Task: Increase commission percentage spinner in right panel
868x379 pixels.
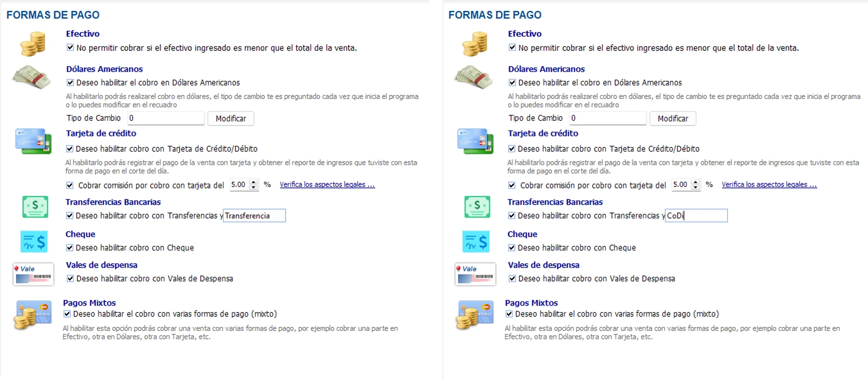Action: point(696,182)
